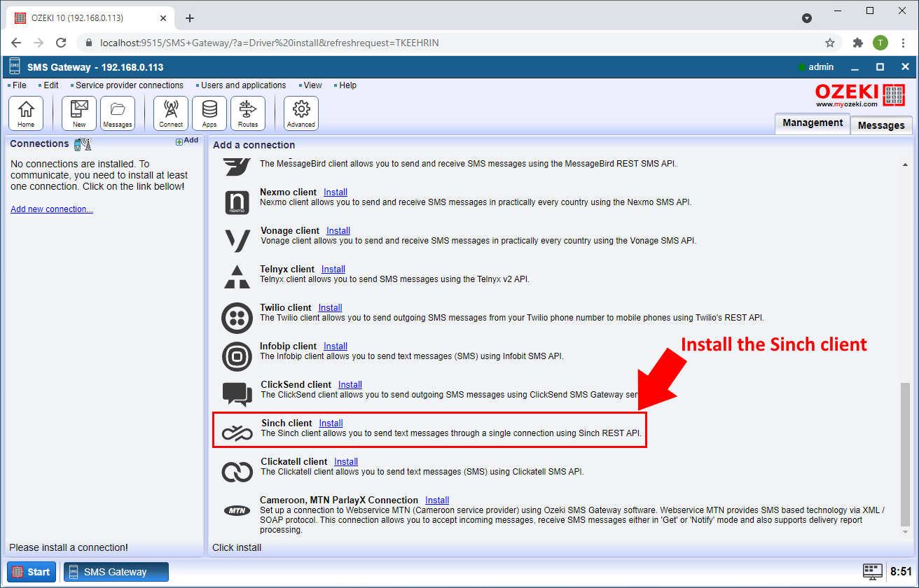Click the taskbar display tray icon
The height and width of the screenshot is (588, 919).
tap(872, 571)
